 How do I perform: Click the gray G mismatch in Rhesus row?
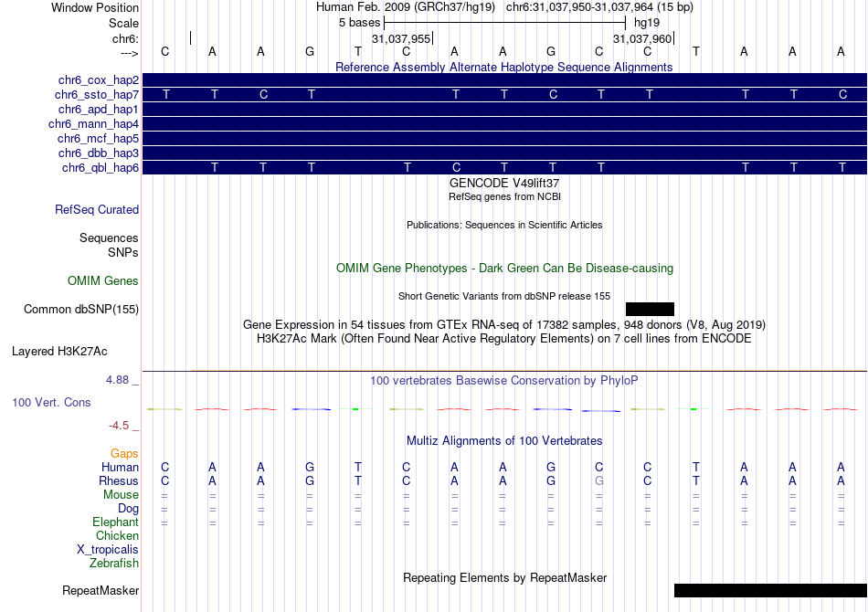tap(599, 480)
